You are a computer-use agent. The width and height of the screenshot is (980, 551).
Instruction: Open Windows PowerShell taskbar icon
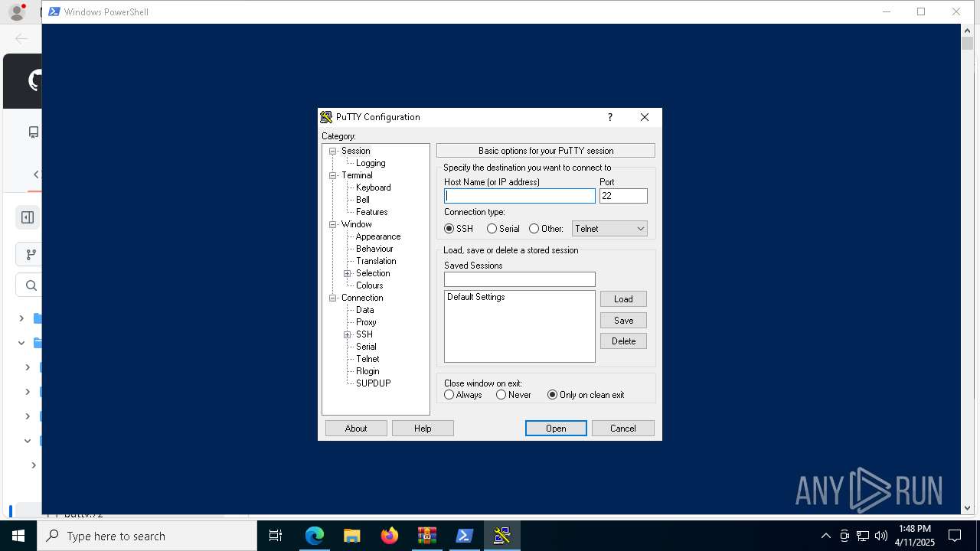coord(465,536)
